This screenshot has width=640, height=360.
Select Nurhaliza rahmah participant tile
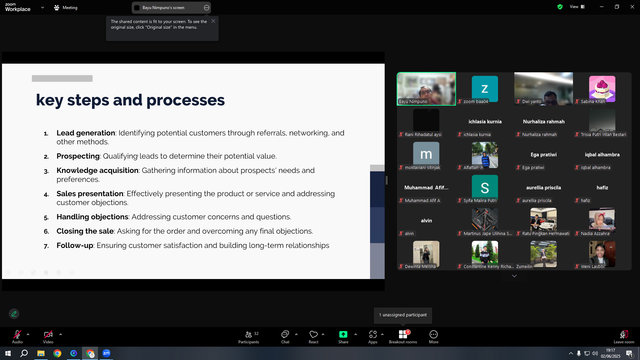544,122
